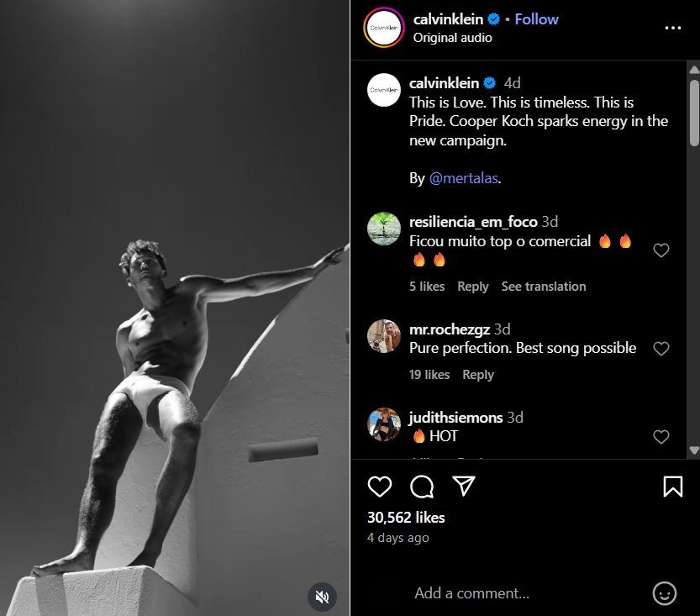
Task: Like resiliencia_em_foco's comment
Action: point(661,250)
